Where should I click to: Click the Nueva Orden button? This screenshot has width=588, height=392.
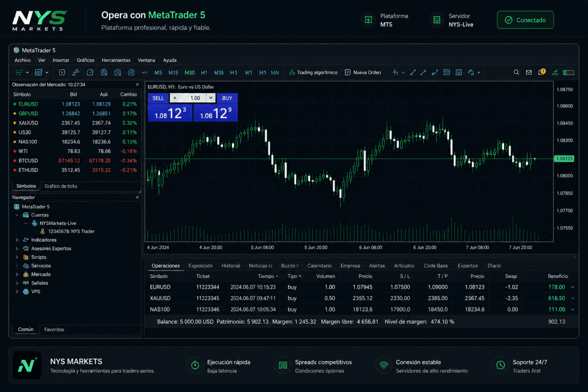363,72
